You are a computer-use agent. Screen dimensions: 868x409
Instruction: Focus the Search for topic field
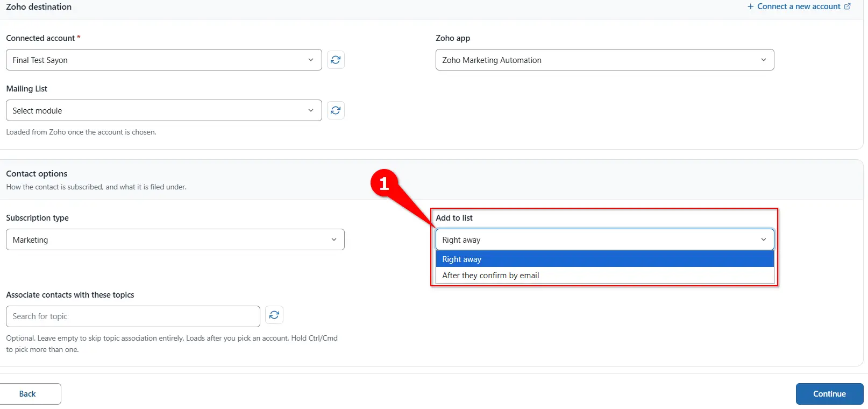tap(133, 316)
